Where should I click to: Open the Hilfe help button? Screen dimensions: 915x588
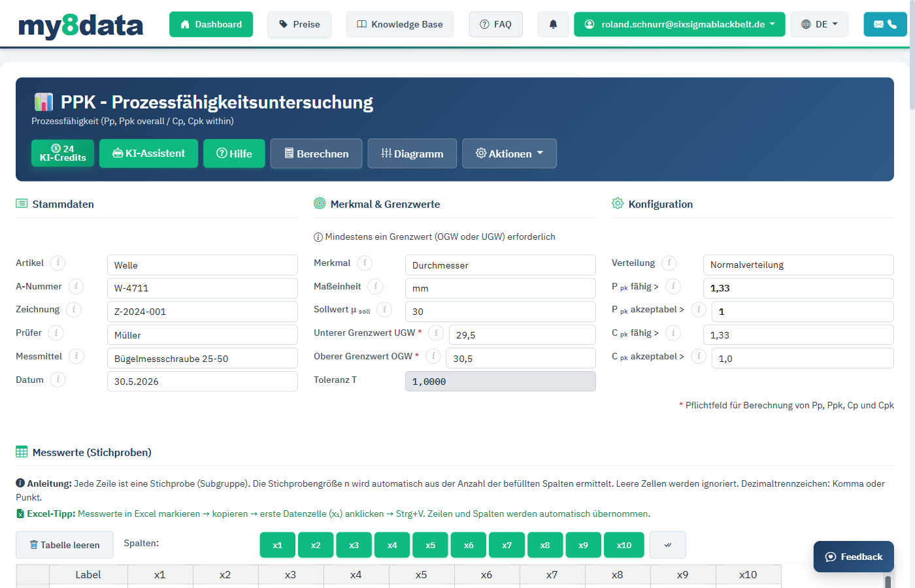234,154
